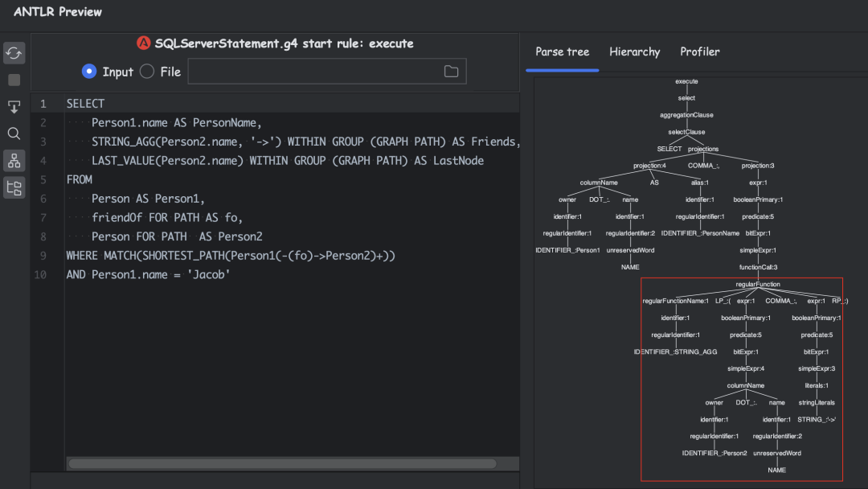Click the literals:1 node
Screen dimensions: 868x489
[x=817, y=385]
